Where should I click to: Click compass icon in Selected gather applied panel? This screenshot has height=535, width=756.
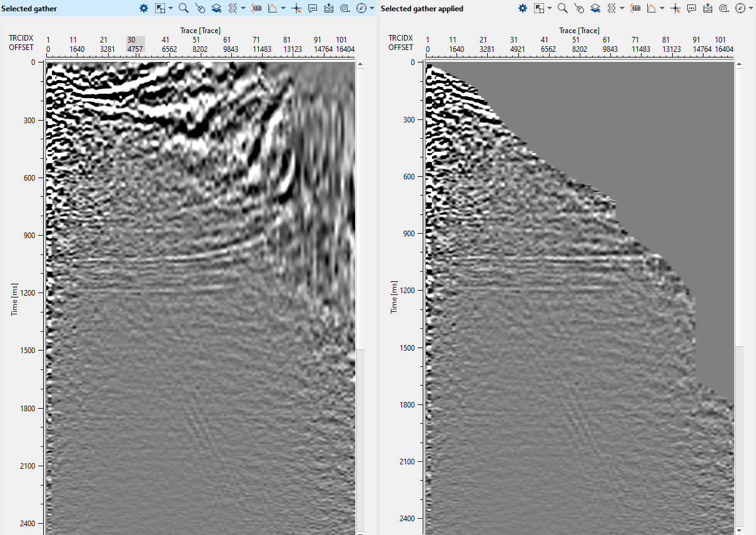[740, 8]
